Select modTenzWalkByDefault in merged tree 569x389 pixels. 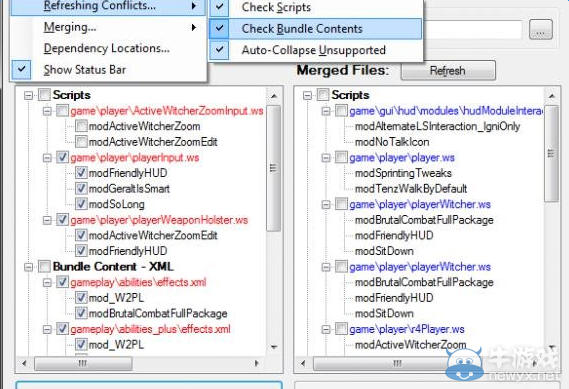(411, 189)
